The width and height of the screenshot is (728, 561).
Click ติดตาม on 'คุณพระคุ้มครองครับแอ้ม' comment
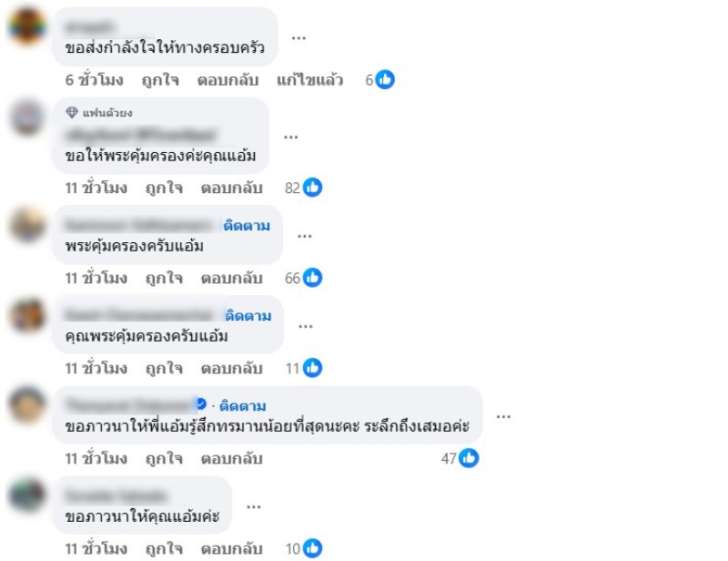pos(248,316)
